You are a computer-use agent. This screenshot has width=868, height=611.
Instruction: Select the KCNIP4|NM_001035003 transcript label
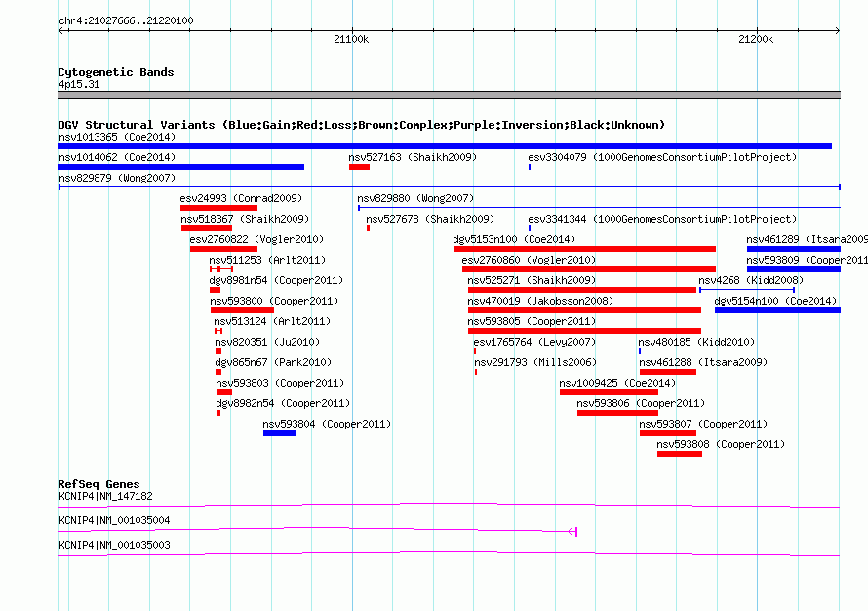[x=114, y=545]
